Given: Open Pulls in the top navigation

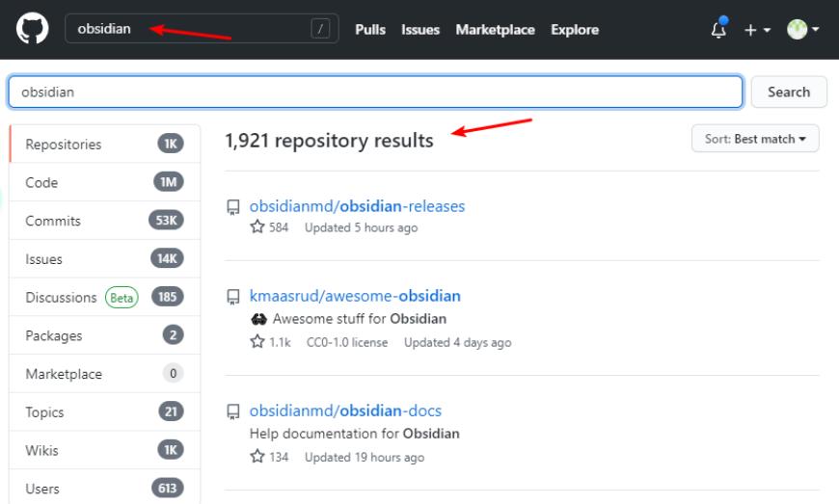Looking at the screenshot, I should 370,30.
